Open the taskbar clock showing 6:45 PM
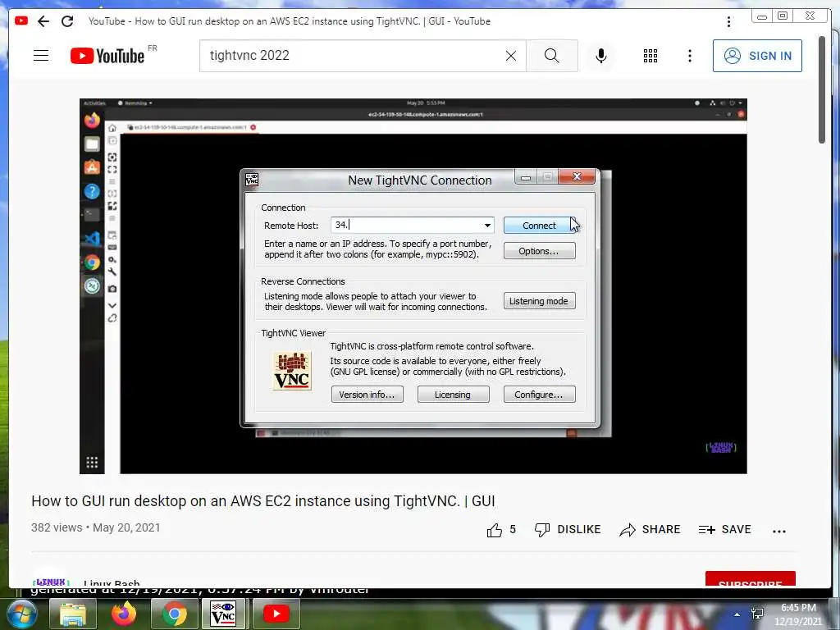Screen dimensions: 840x630 [798, 615]
